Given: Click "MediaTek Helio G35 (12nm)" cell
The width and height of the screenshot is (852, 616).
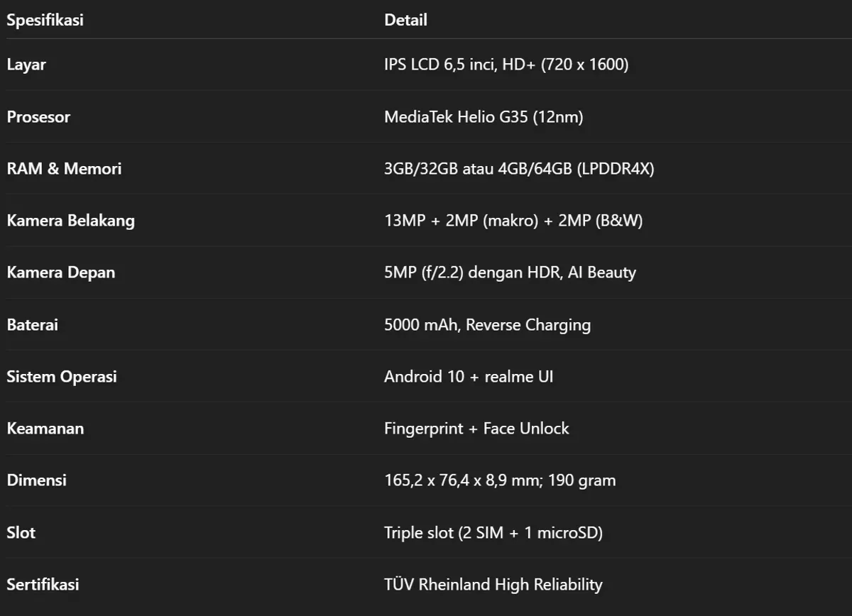Looking at the screenshot, I should coord(484,116).
